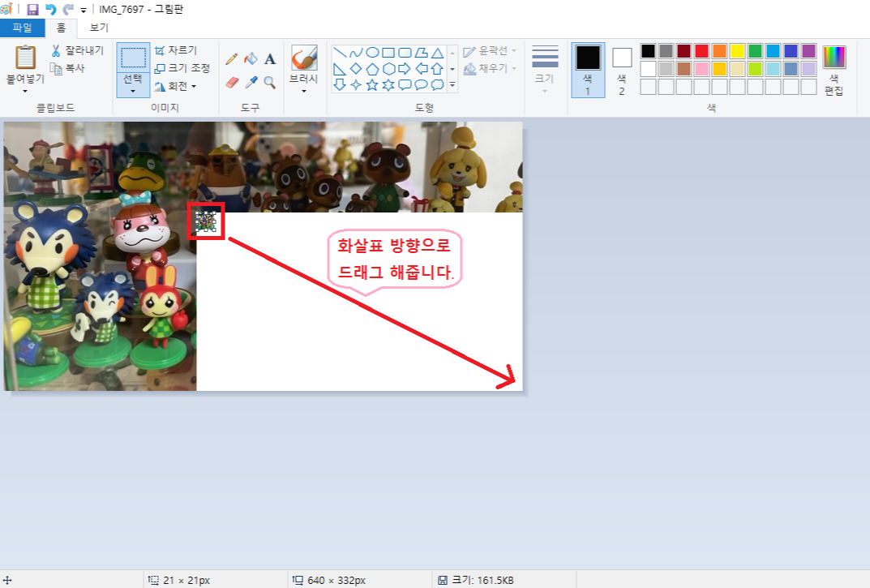
Task: Choose the Line shape
Action: click(340, 53)
